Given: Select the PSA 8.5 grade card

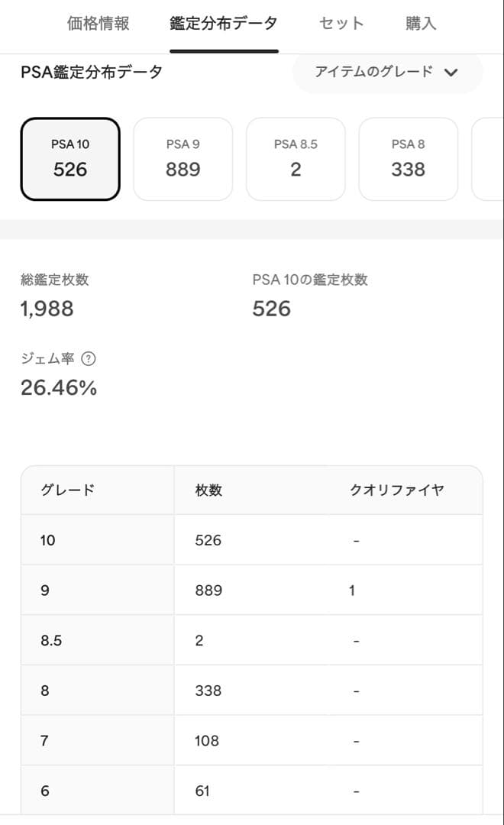Looking at the screenshot, I should [x=296, y=159].
